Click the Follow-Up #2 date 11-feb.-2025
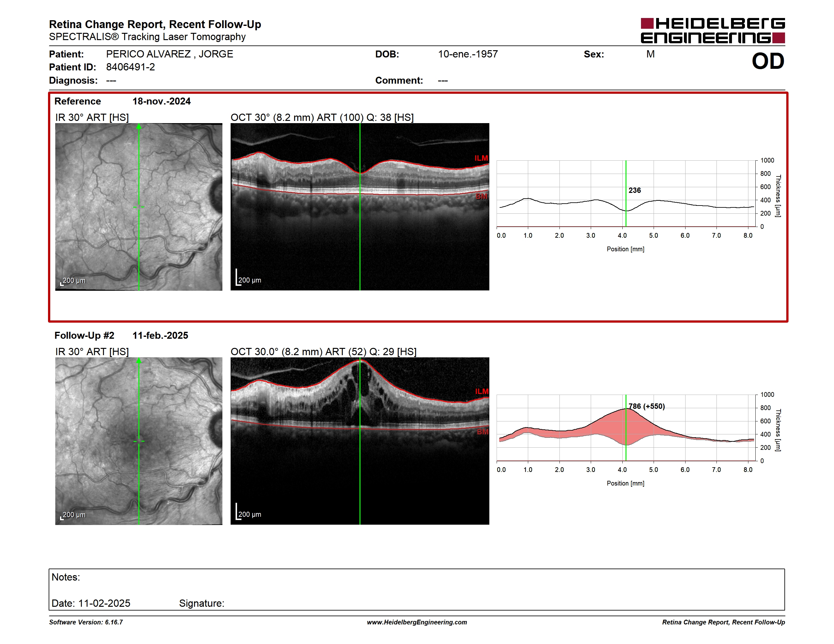 (x=160, y=335)
